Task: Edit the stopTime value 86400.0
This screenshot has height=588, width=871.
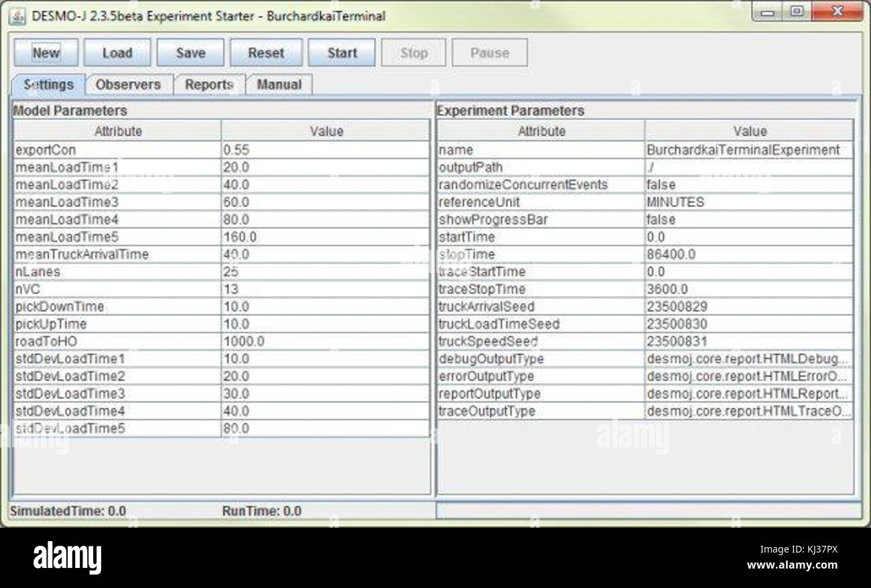Action: point(750,254)
